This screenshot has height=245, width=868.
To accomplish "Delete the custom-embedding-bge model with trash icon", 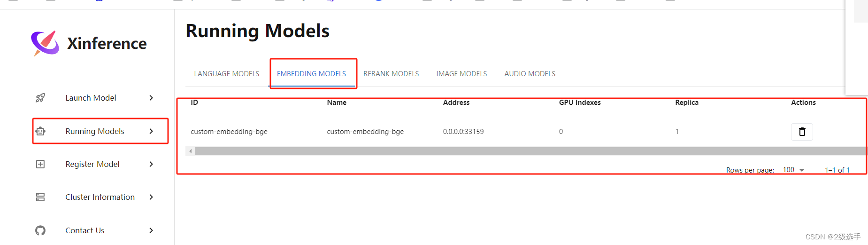I will 802,132.
